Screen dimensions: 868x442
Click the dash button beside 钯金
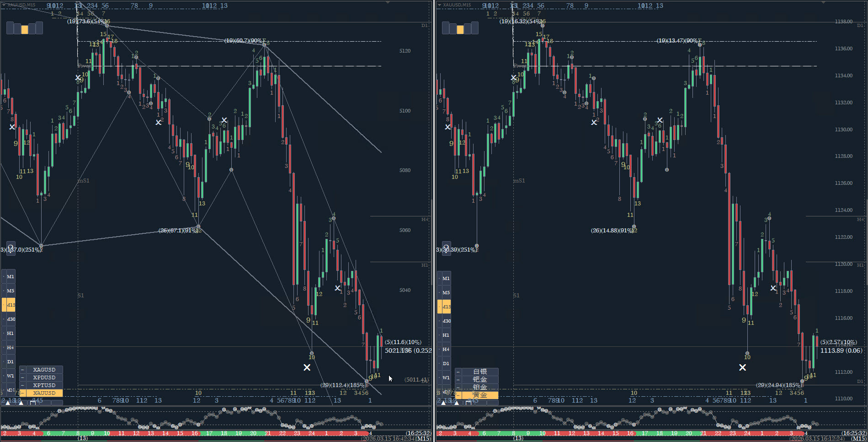coord(458,379)
